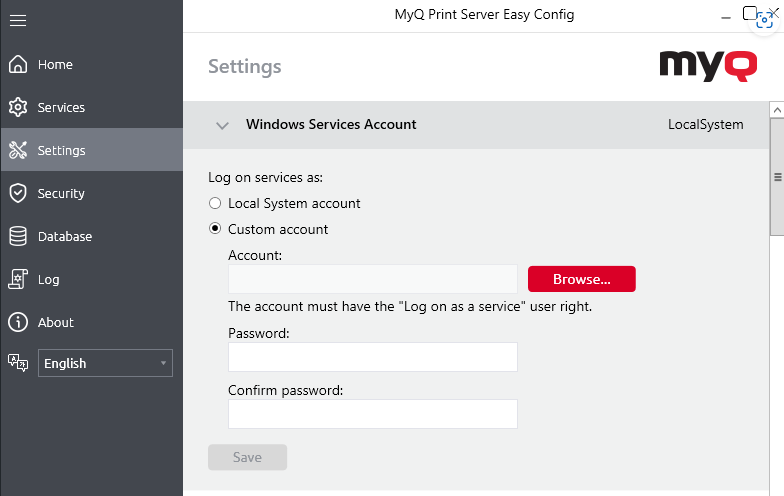
Task: Click the "Log on as a service" note
Action: tap(410, 306)
